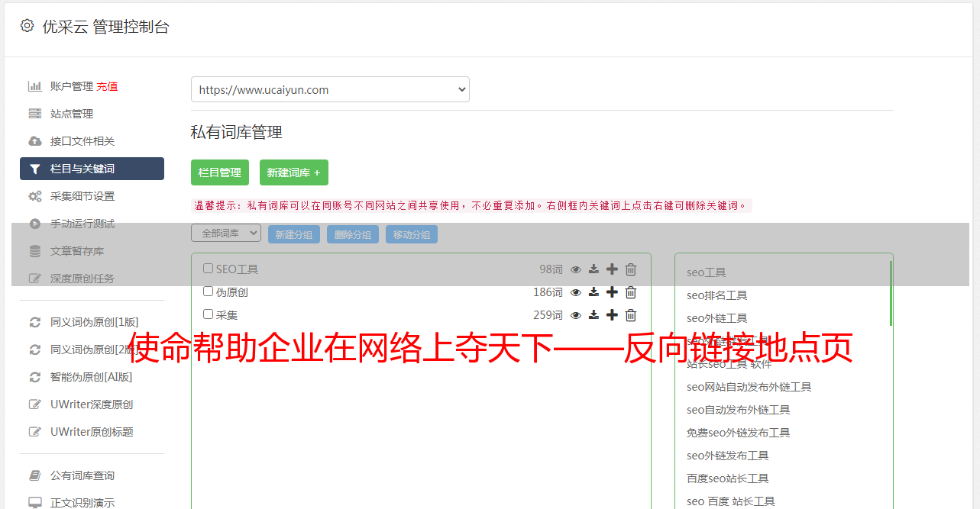The height and width of the screenshot is (509, 980).
Task: Click the server icon for 站点管理
Action: click(35, 114)
